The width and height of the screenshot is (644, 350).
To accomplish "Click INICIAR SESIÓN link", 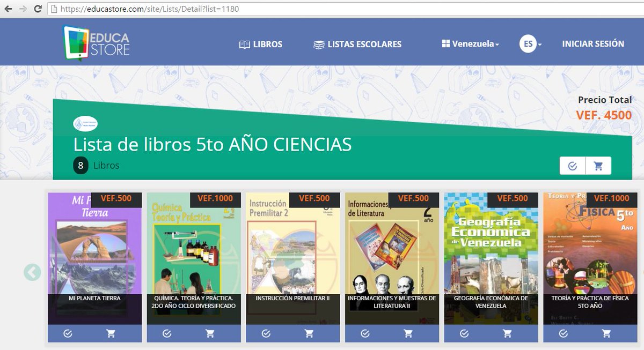I will (x=593, y=44).
